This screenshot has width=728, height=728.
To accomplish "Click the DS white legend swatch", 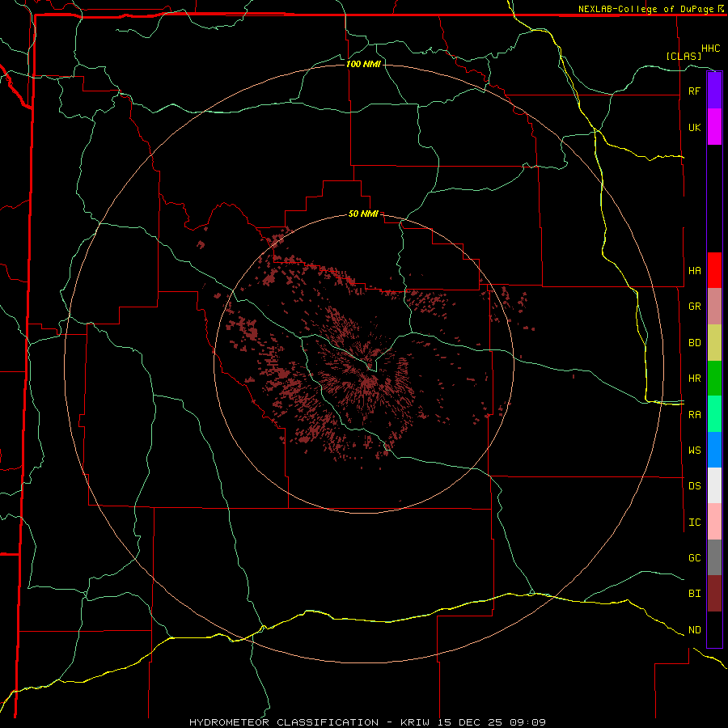I will 714,485.
